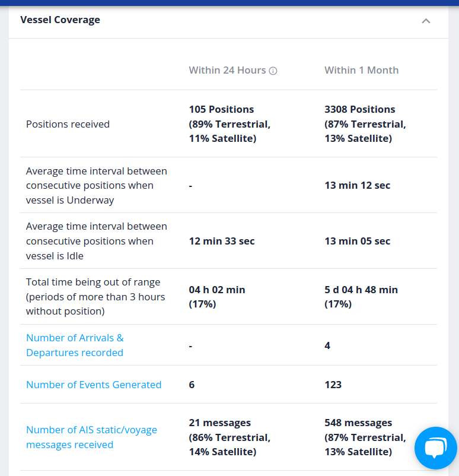Image resolution: width=459 pixels, height=476 pixels.
Task: Select the 13 min 12 sec Underway interval
Action: [x=358, y=185]
